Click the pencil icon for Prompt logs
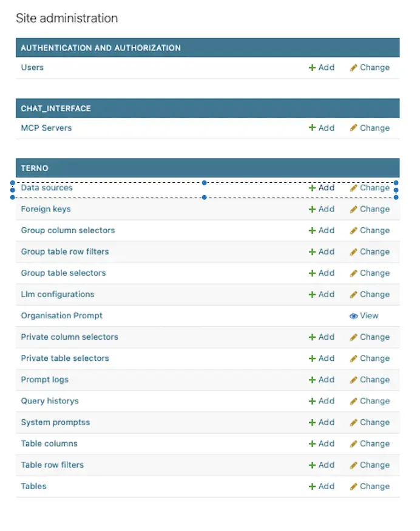Image resolution: width=420 pixels, height=531 pixels. [x=353, y=380]
